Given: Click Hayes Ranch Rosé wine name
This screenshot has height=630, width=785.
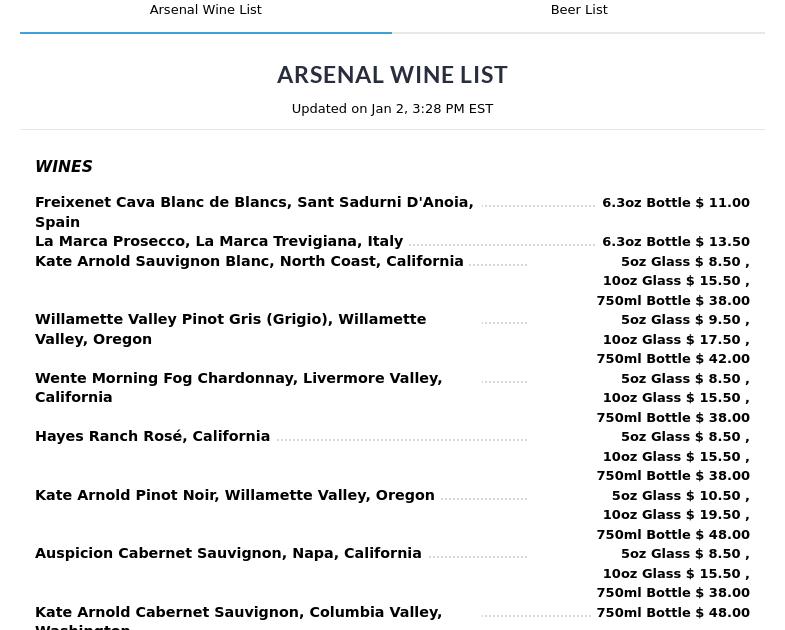Looking at the screenshot, I should (x=152, y=436).
